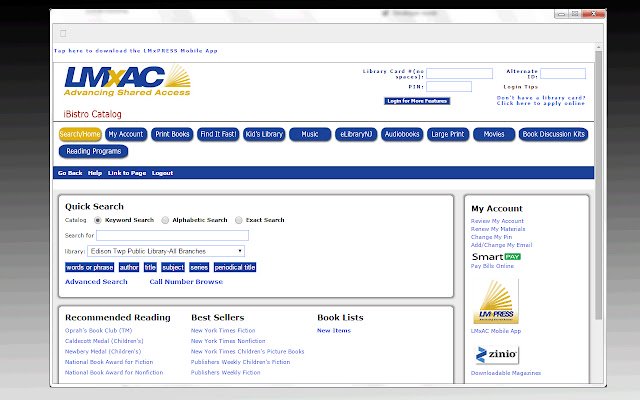Click Link to Page in blue bar
Viewport: 640px width, 400px height.
click(x=127, y=173)
